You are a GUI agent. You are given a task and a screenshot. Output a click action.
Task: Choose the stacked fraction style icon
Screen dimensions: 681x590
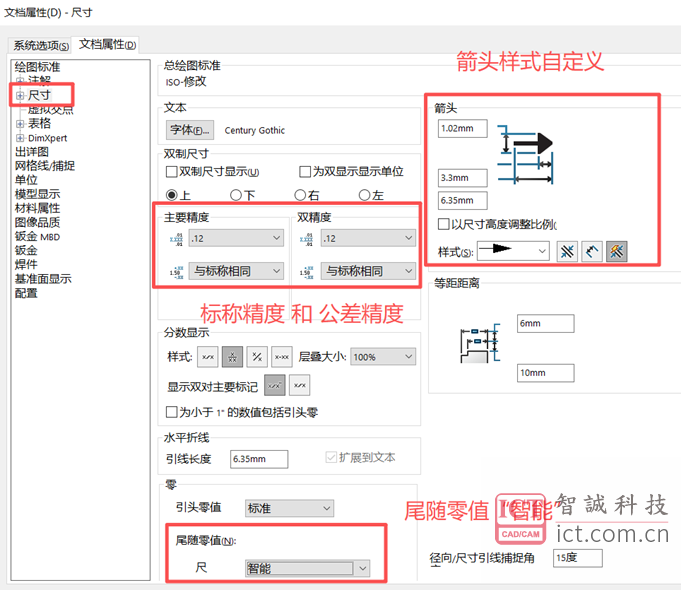(x=233, y=357)
